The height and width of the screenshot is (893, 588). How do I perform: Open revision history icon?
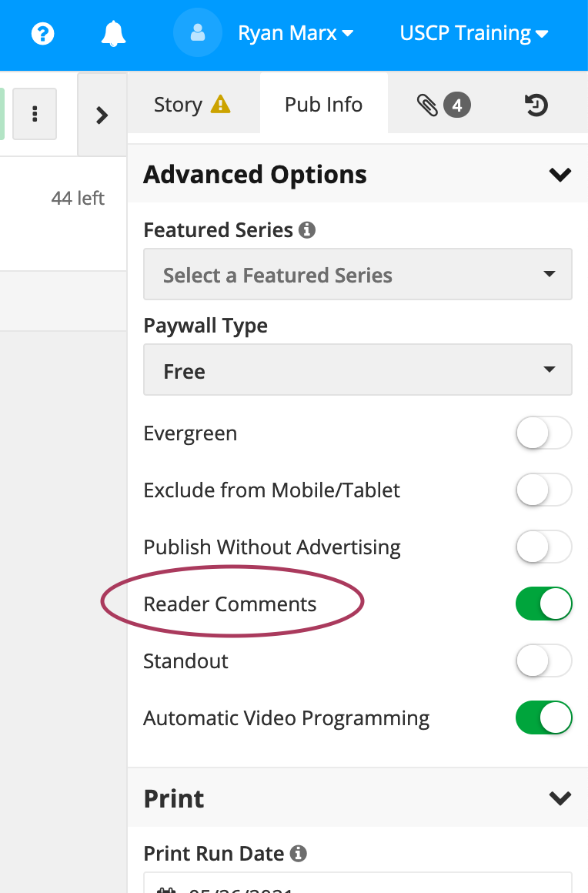coord(536,105)
